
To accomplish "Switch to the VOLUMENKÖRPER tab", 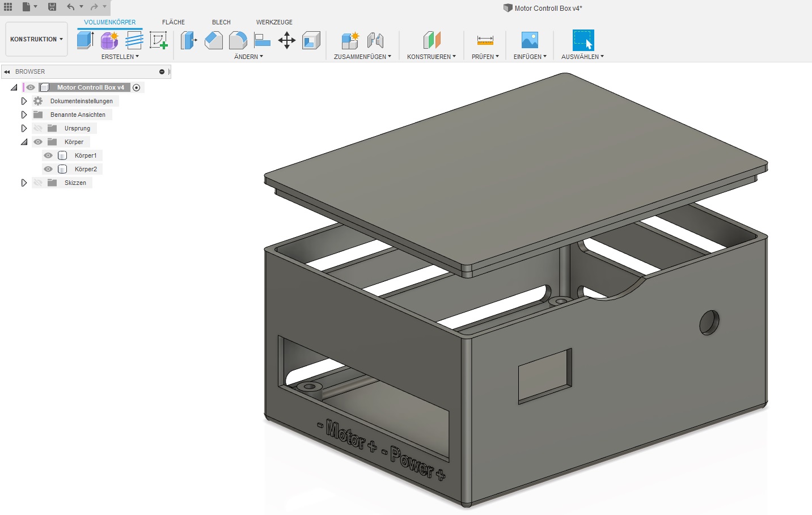I will (x=110, y=22).
